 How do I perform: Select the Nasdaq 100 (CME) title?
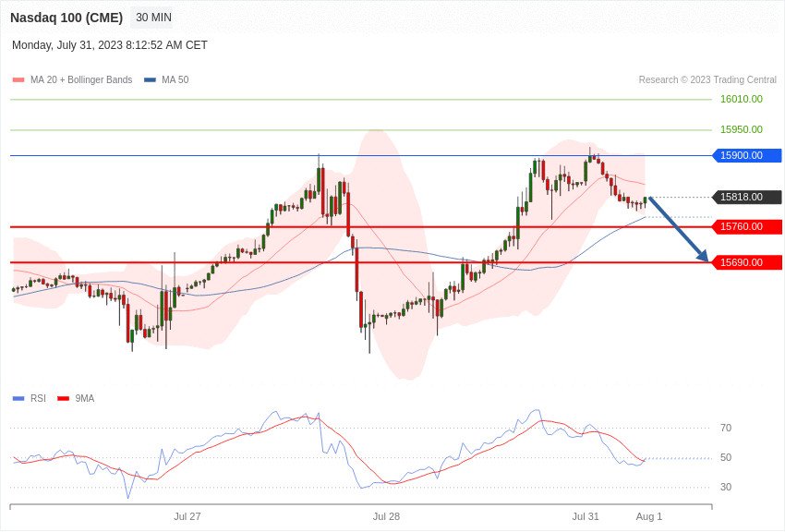point(66,18)
